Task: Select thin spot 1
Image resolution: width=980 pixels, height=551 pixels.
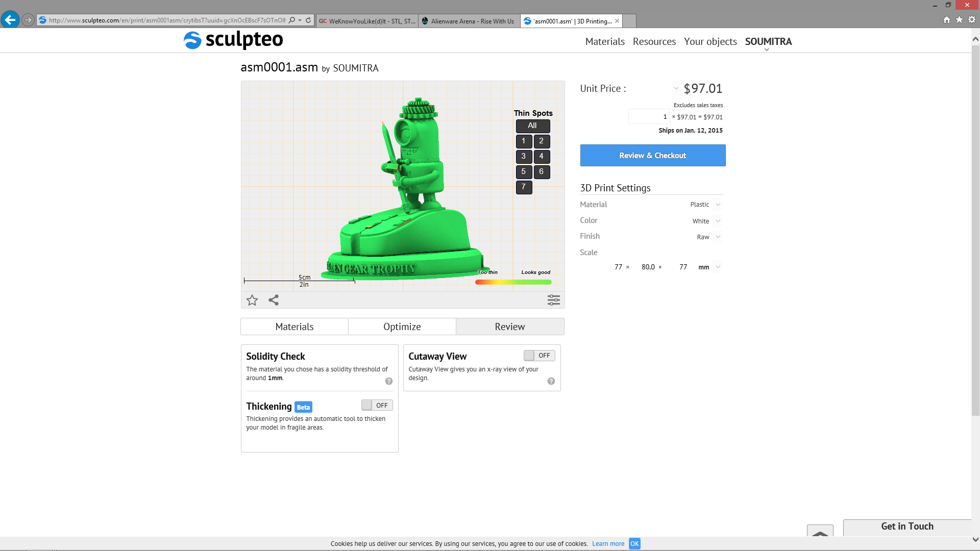Action: click(x=524, y=141)
